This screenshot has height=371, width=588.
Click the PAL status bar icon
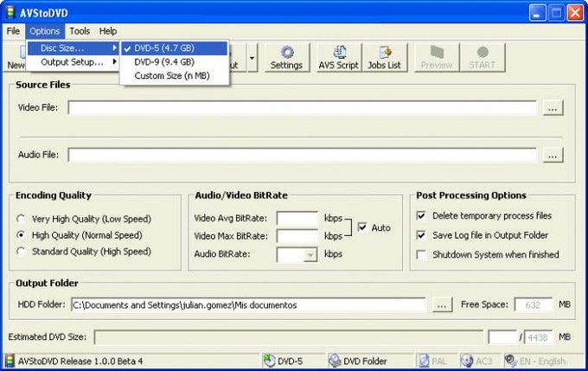[x=424, y=361]
